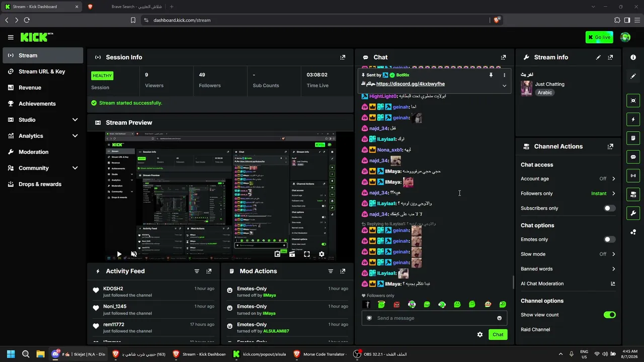Pop out the Channel Actions panel
The image size is (644, 362).
[610, 147]
